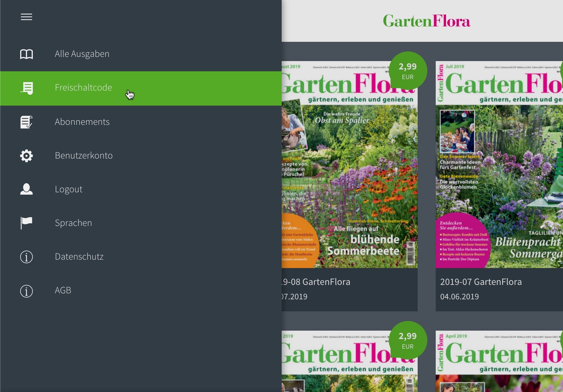Click the partially visible date 07.2019

(295, 297)
